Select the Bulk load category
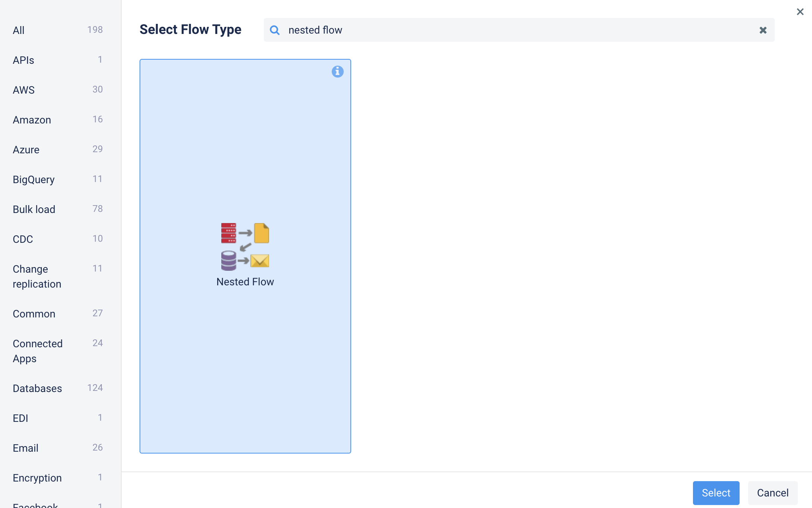The image size is (812, 508). [34, 209]
